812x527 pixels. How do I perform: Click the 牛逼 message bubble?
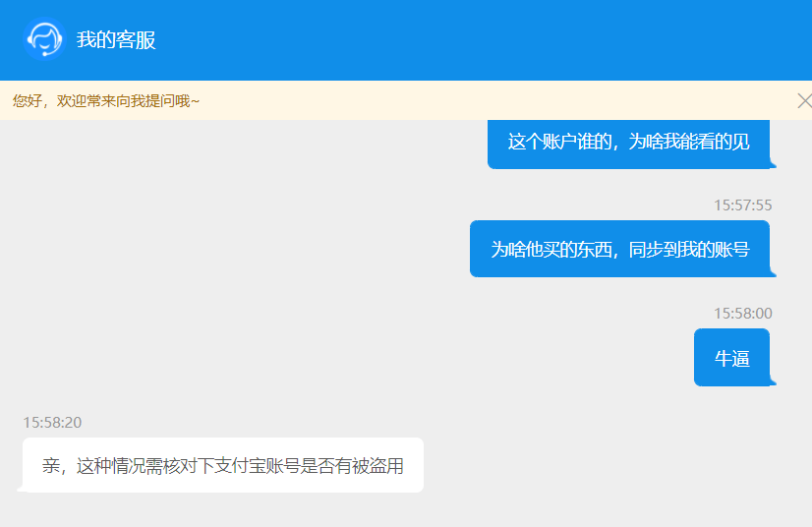731,358
